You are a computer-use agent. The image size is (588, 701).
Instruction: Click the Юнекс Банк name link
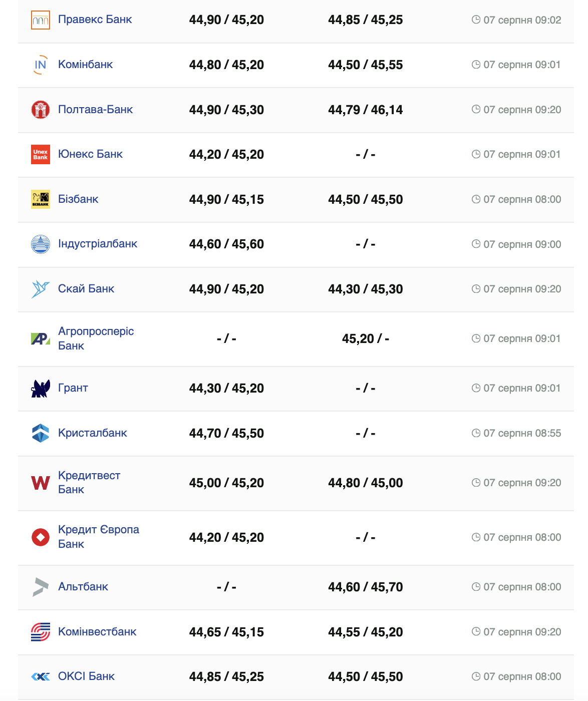click(x=90, y=154)
